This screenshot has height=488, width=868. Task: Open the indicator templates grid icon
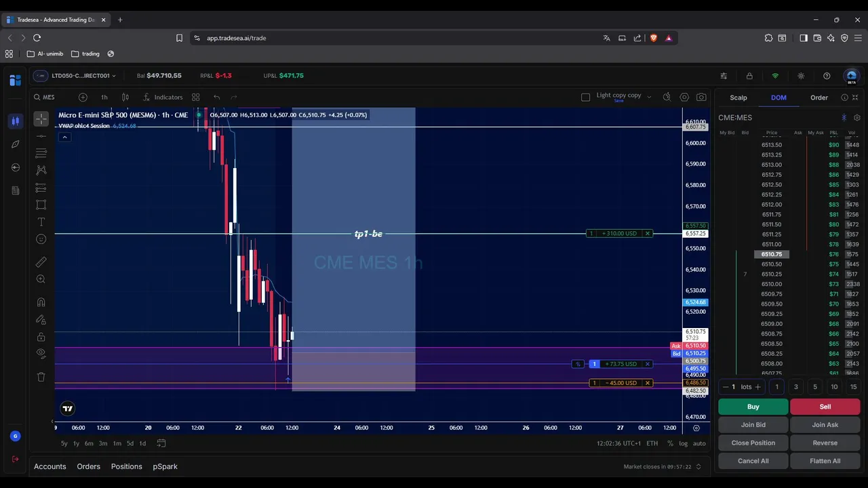pyautogui.click(x=196, y=98)
